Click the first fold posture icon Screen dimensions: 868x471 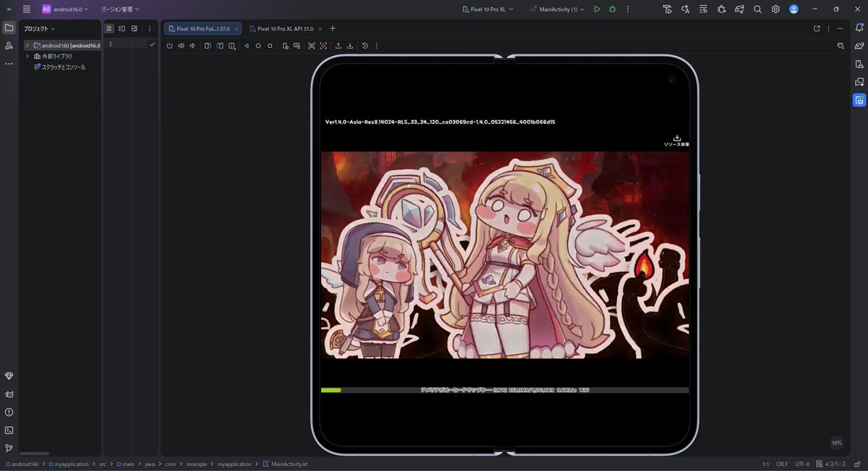(208, 46)
